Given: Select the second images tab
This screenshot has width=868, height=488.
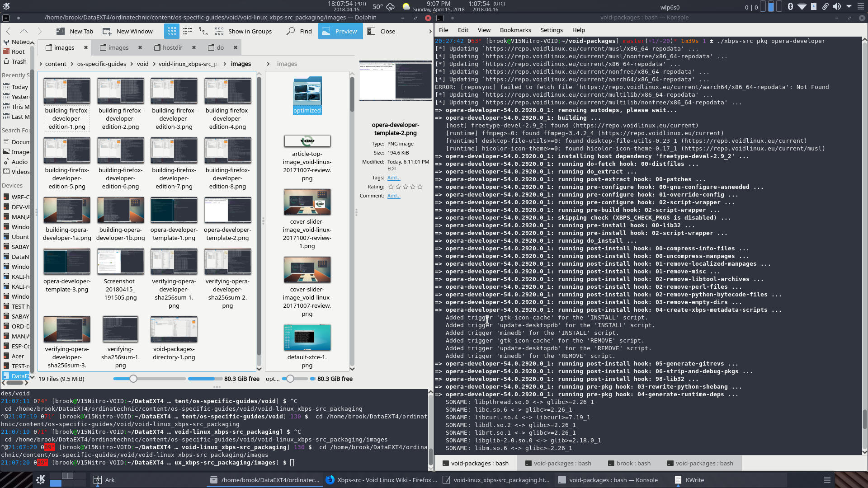Looking at the screenshot, I should pos(118,47).
